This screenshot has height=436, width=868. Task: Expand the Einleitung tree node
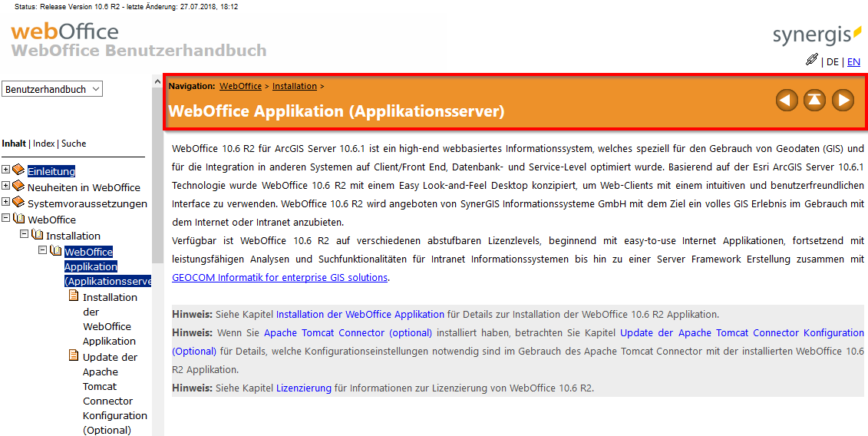point(6,170)
